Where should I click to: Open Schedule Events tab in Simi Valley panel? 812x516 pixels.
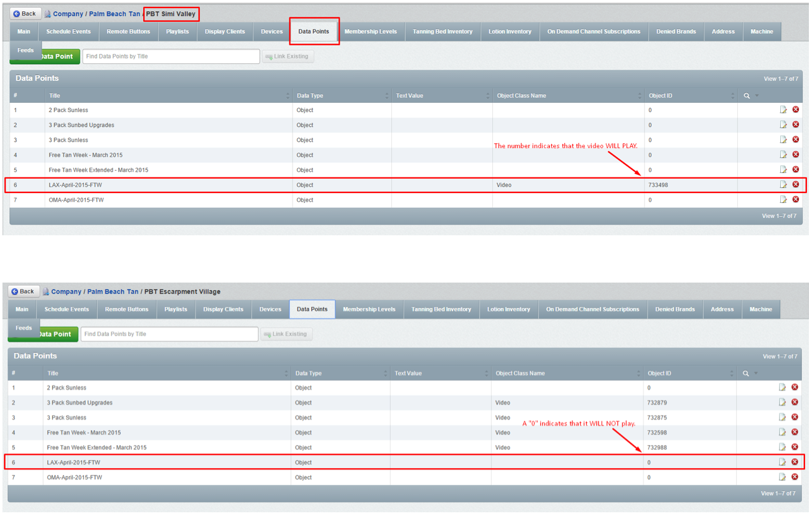coord(68,32)
